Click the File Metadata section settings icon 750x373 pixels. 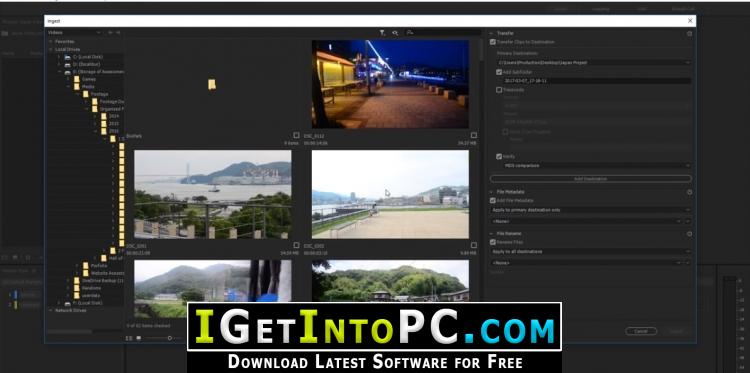click(689, 192)
